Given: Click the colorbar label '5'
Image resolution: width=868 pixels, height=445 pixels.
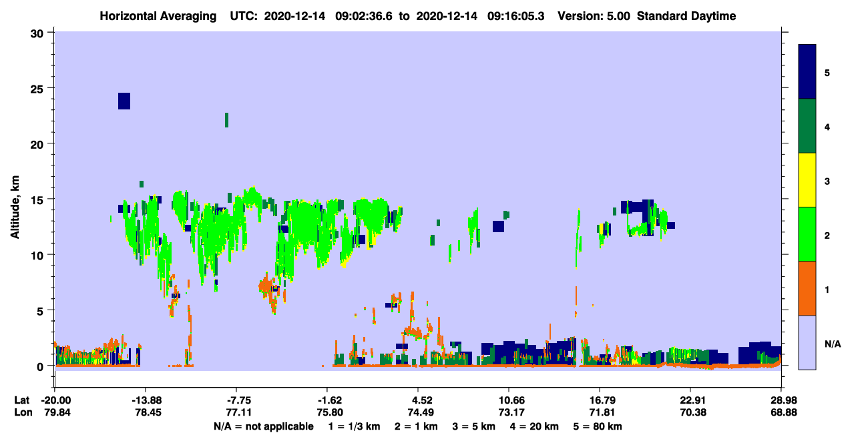Looking at the screenshot, I should coord(827,72).
